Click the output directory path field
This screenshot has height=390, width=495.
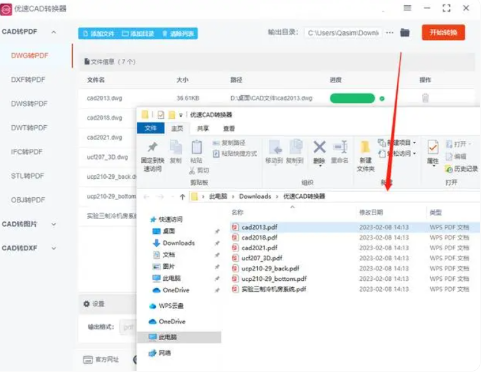[343, 33]
